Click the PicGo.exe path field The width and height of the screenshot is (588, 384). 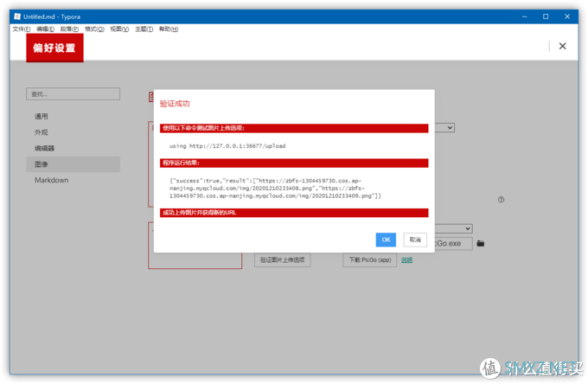(453, 243)
